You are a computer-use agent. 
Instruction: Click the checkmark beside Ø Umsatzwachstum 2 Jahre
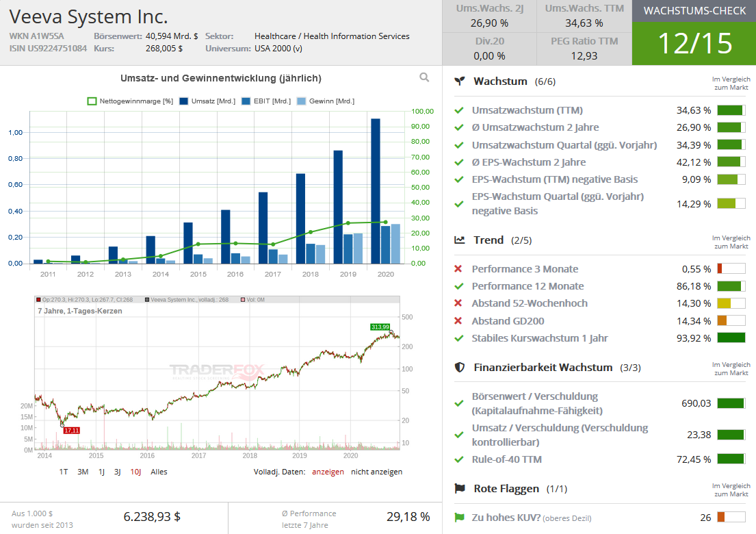tap(459, 128)
